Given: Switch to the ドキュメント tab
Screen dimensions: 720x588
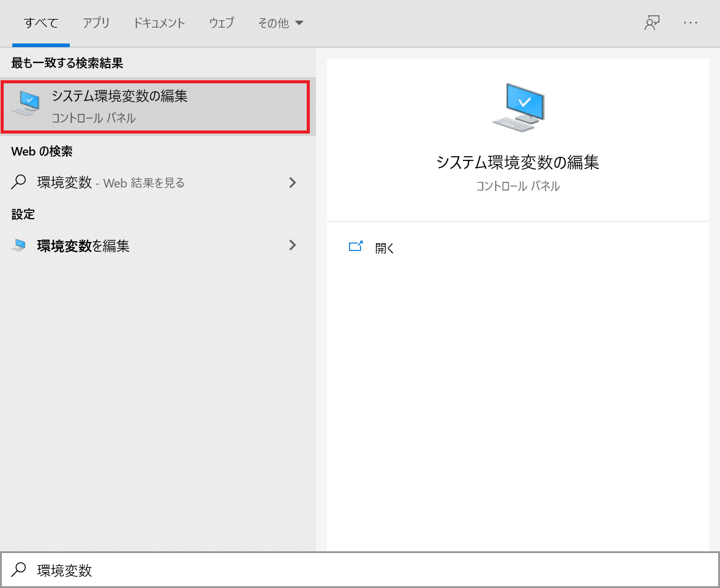Looking at the screenshot, I should (x=159, y=23).
